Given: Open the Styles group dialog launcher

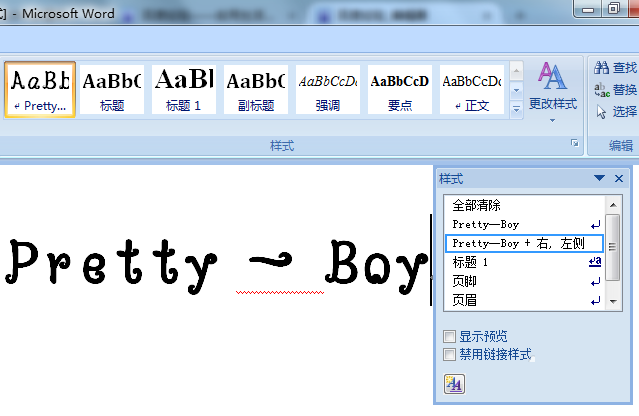Looking at the screenshot, I should 574,145.
